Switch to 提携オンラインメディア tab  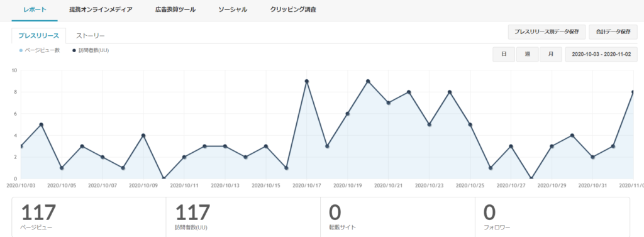pos(101,10)
